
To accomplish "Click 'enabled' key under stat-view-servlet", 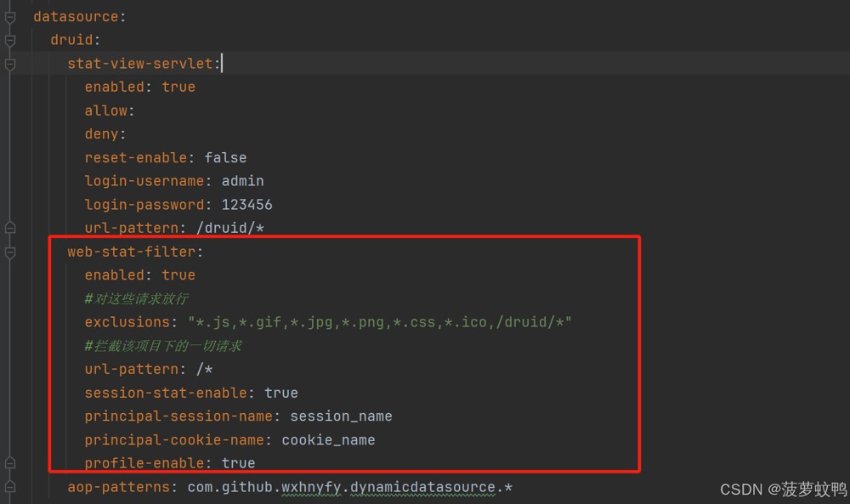I will pyautogui.click(x=115, y=87).
